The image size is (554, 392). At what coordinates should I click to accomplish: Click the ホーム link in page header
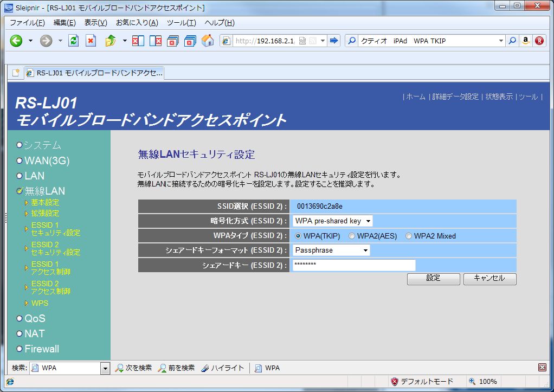[416, 97]
